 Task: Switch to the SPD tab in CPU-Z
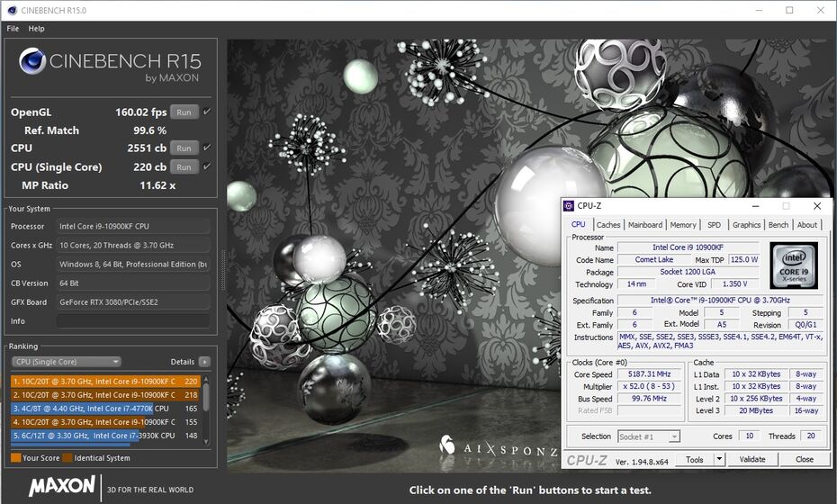click(x=714, y=225)
